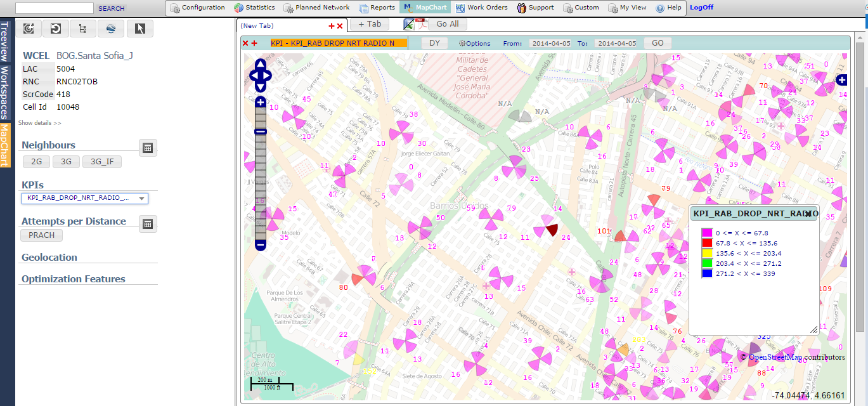Open KPI Options settings

point(474,43)
